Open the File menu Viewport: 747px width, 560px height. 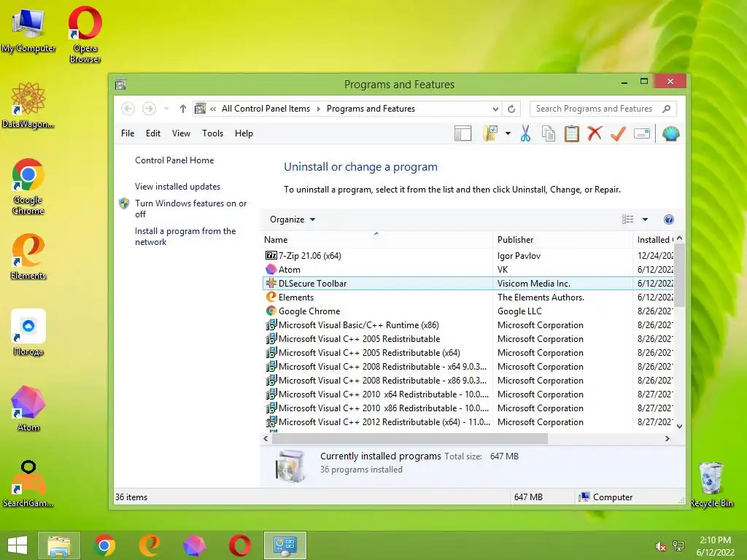[128, 133]
